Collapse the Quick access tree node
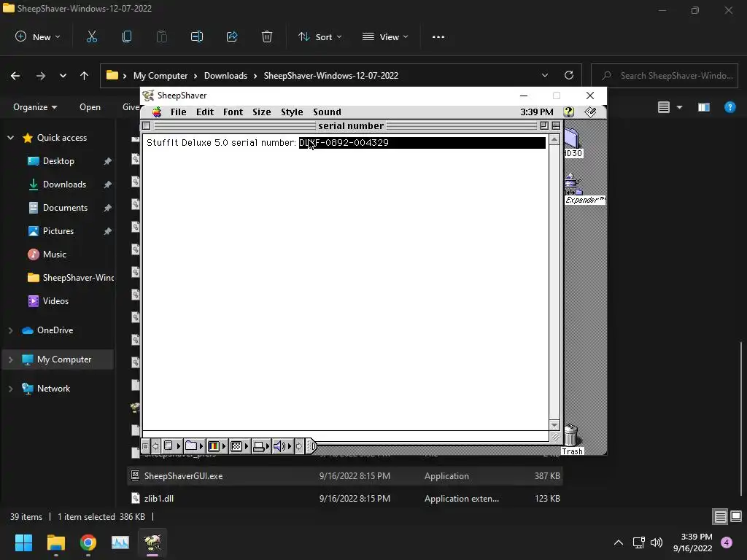This screenshot has height=560, width=747. pyautogui.click(x=10, y=138)
